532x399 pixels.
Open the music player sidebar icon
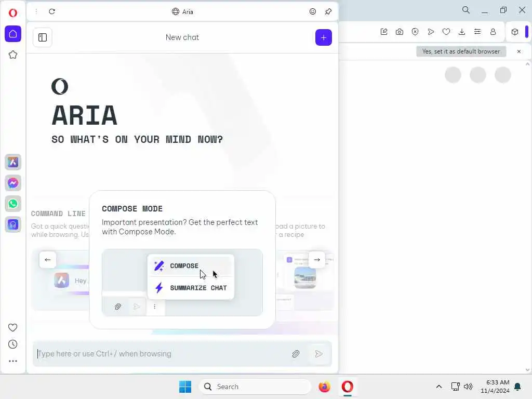[13, 224]
